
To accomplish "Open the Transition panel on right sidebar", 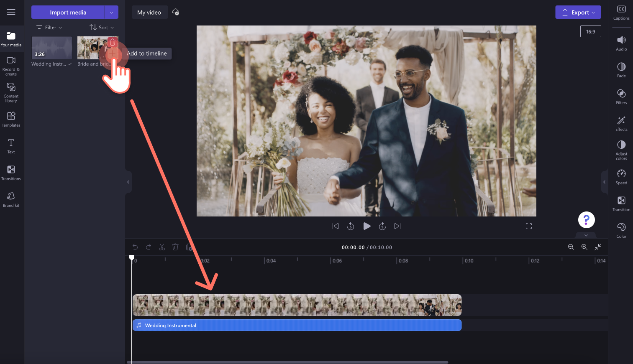I will 621,204.
